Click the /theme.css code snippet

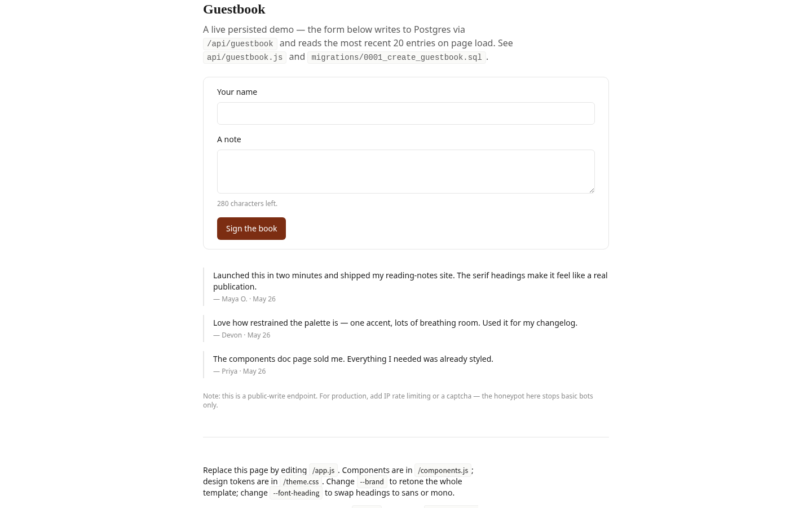pyautogui.click(x=301, y=481)
